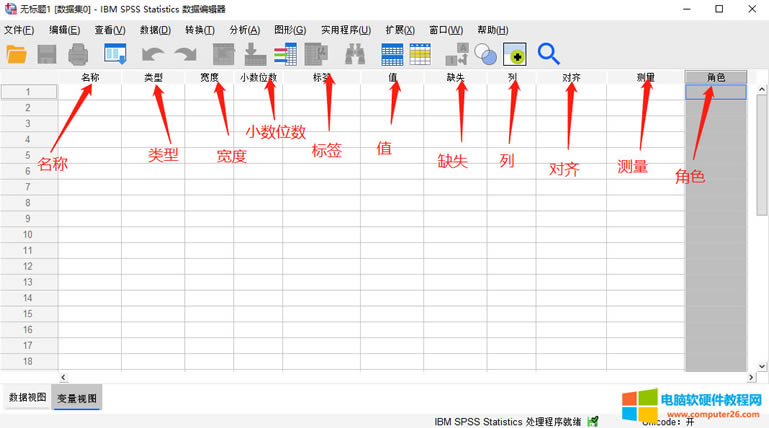Select the 变量视图 tab
The width and height of the screenshot is (769, 428).
[x=77, y=398]
